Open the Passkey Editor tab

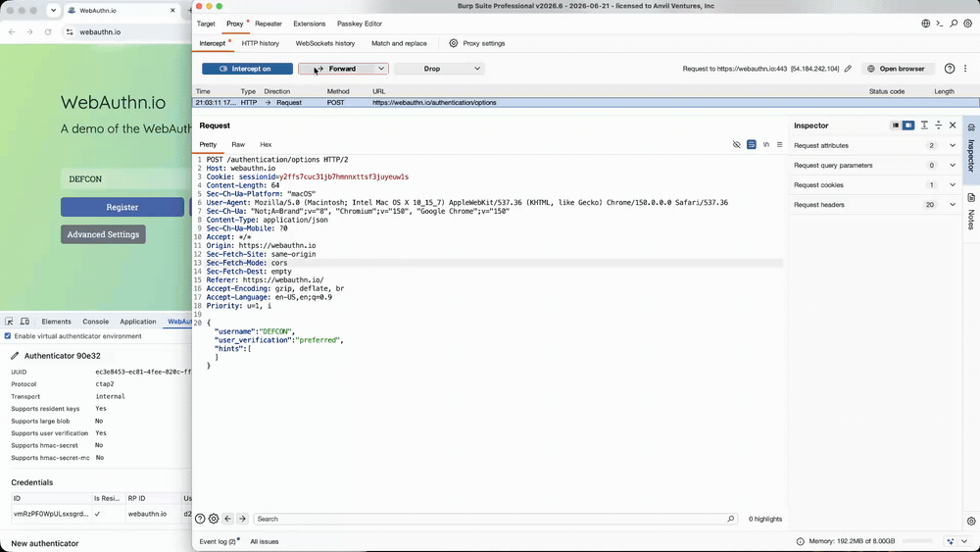360,24
